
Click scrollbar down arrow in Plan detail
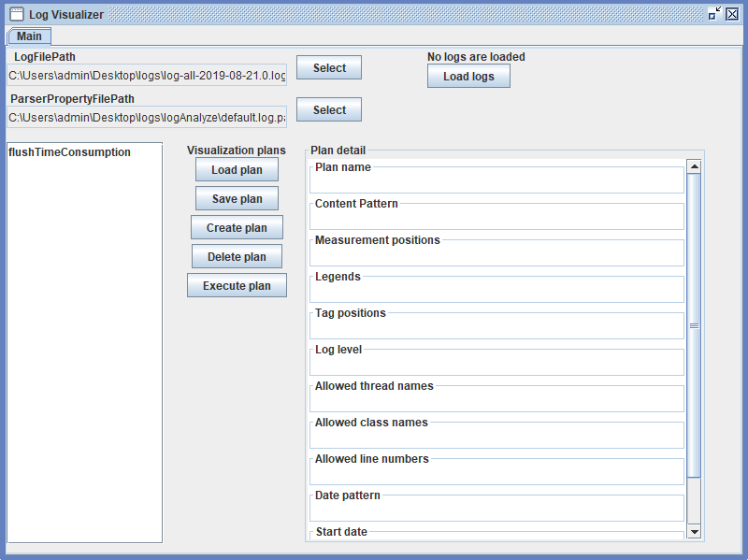(x=694, y=531)
